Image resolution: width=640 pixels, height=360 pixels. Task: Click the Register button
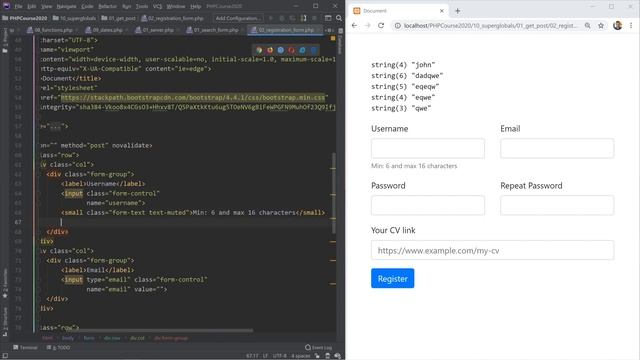click(392, 278)
